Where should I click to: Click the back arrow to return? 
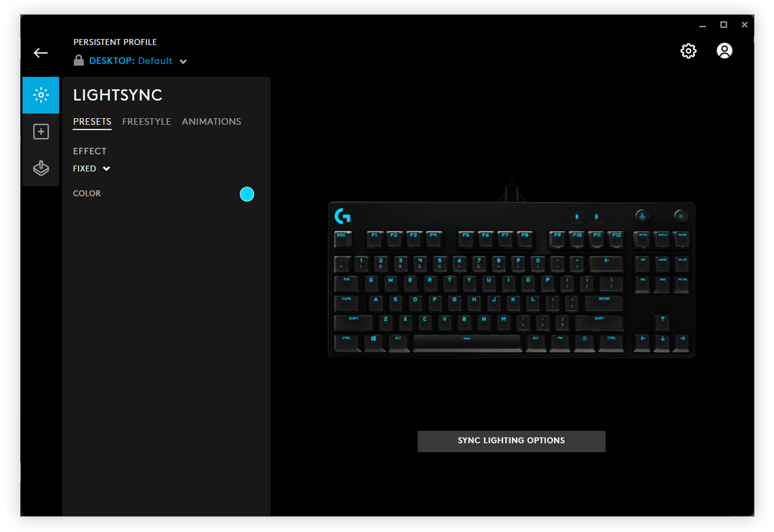[x=41, y=52]
